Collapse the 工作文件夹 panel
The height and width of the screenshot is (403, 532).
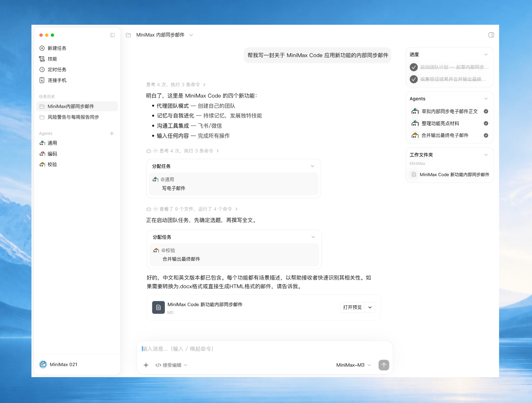pos(486,155)
